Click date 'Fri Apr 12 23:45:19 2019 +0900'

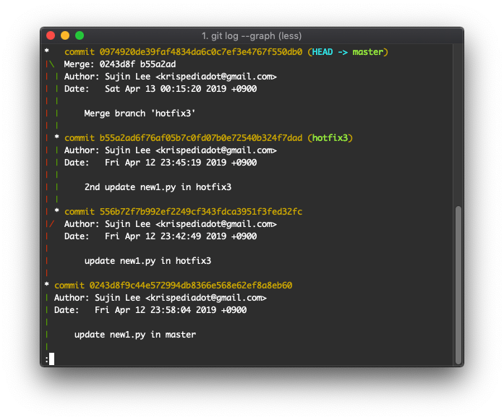(x=181, y=163)
